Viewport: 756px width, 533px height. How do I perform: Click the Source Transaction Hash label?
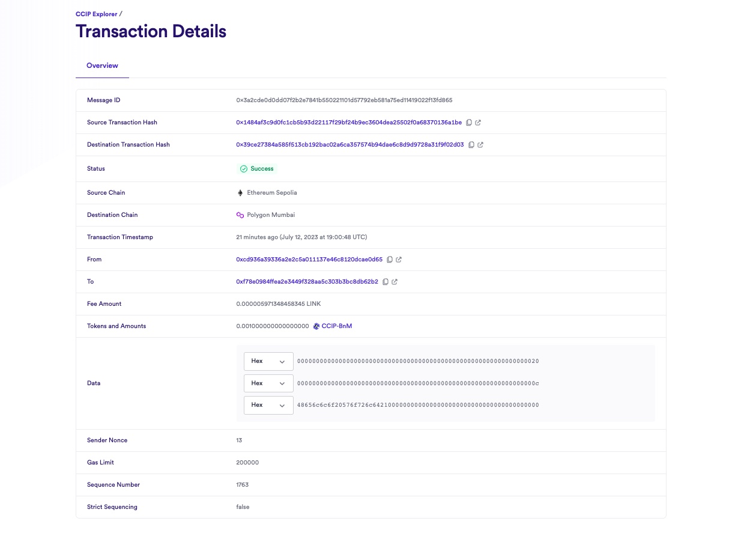[122, 123]
